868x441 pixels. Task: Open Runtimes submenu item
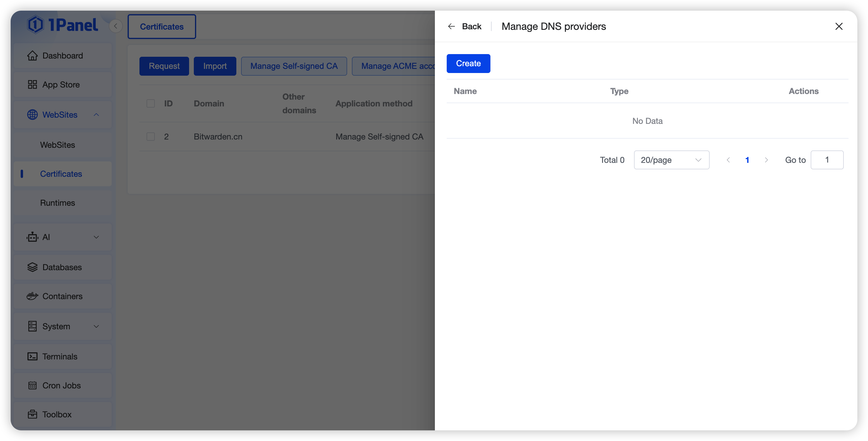[58, 203]
